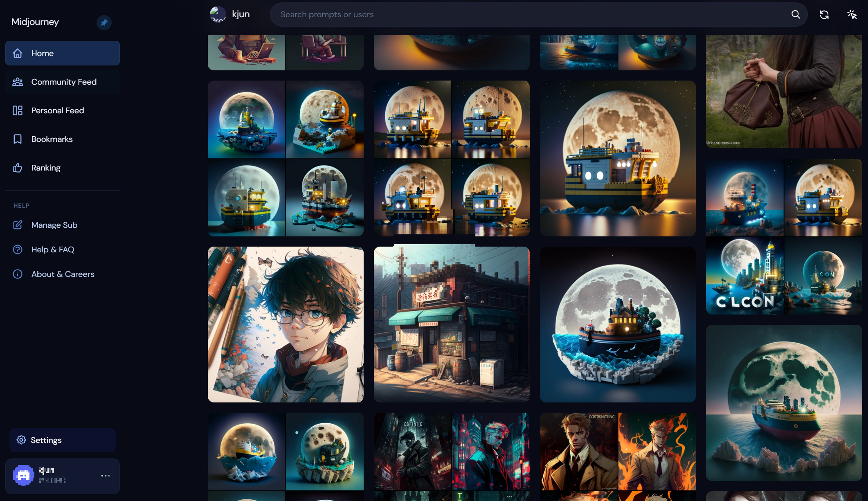Screen dimensions: 868x501
Task: Click the refresh feed icon
Action: tap(824, 15)
